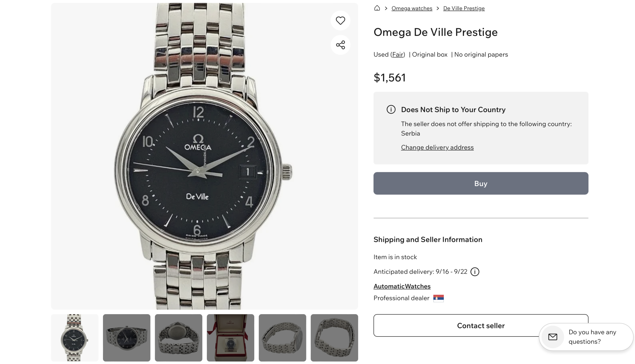The width and height of the screenshot is (635, 364).
Task: Click the Contact seller button
Action: coord(455,326)
